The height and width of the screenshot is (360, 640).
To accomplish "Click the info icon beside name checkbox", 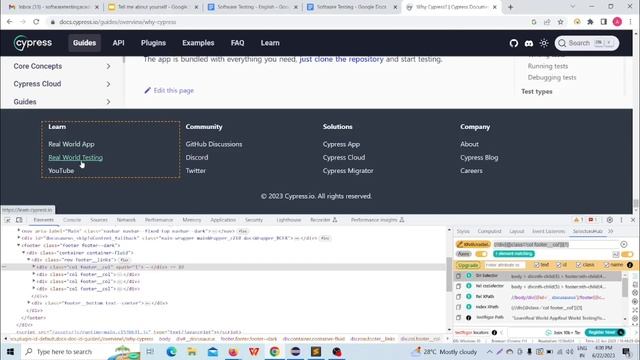I will pyautogui.click(x=630, y=265).
